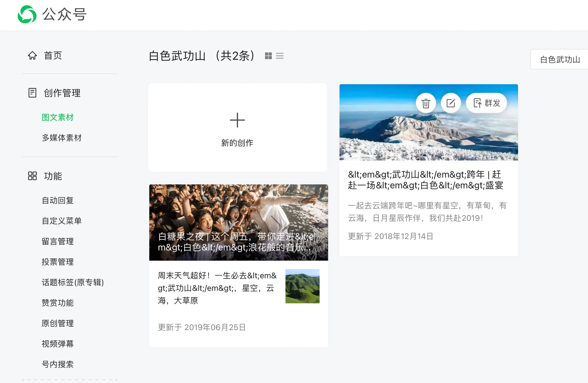Viewport: 588px width, 383px height.
Task: Open 首页 via the home icon
Action: click(33, 55)
